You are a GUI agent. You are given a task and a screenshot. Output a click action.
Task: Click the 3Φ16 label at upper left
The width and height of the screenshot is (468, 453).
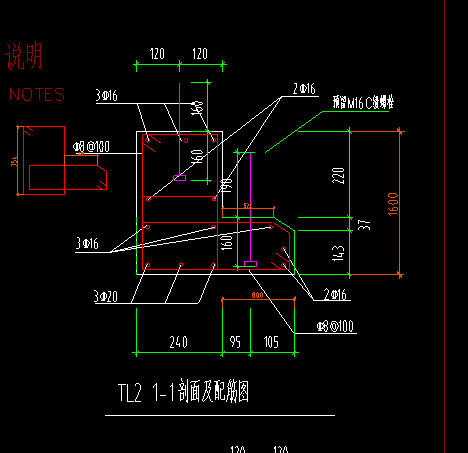107,96
